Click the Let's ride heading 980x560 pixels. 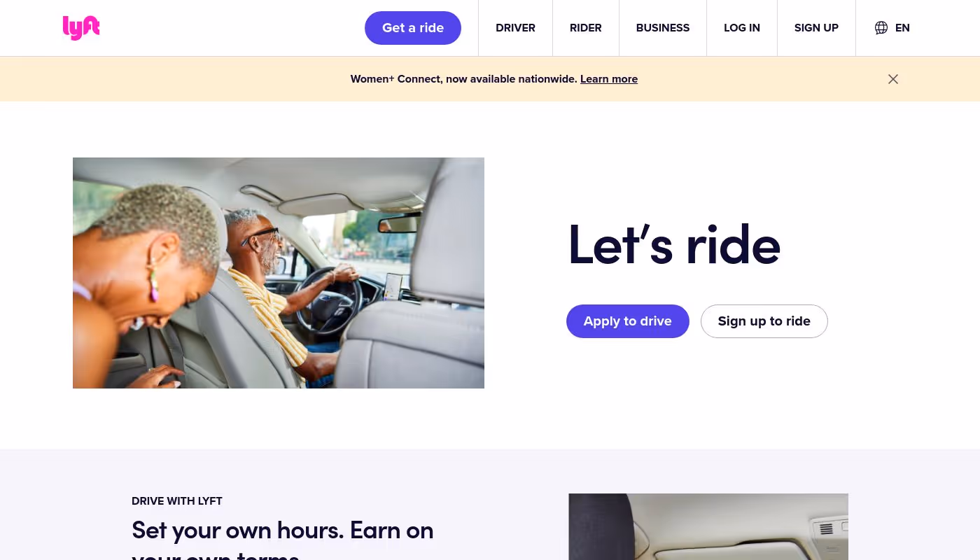[674, 244]
